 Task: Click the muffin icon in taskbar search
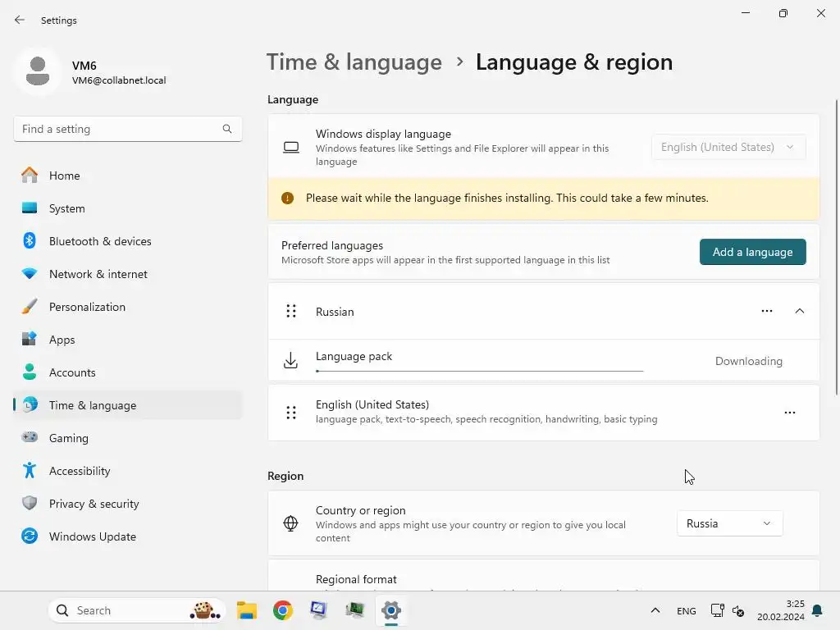coord(205,610)
